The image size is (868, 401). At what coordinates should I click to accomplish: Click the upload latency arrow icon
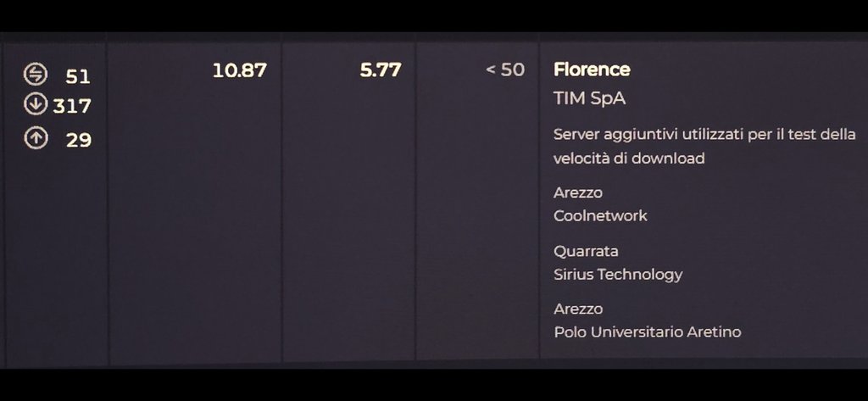click(x=36, y=138)
